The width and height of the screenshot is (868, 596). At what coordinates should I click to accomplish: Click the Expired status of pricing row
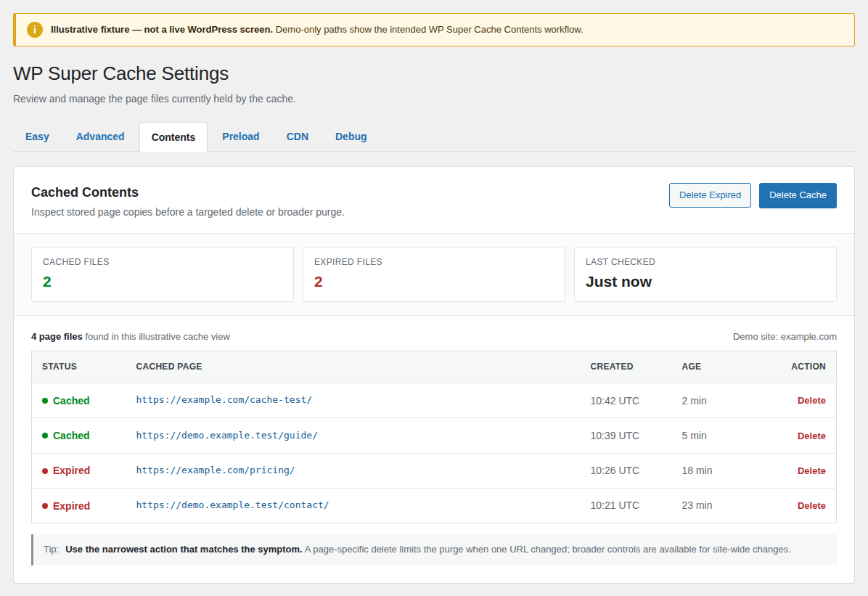(67, 471)
